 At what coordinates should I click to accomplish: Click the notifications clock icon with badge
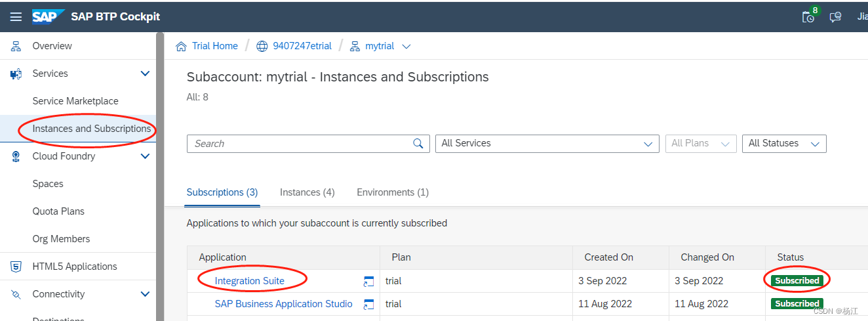pyautogui.click(x=809, y=16)
